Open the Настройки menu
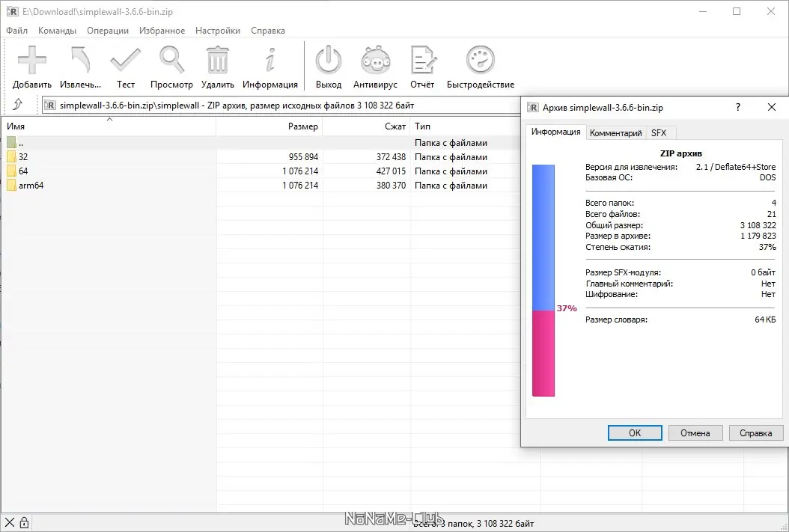Viewport: 789px width, 532px height. tap(218, 31)
